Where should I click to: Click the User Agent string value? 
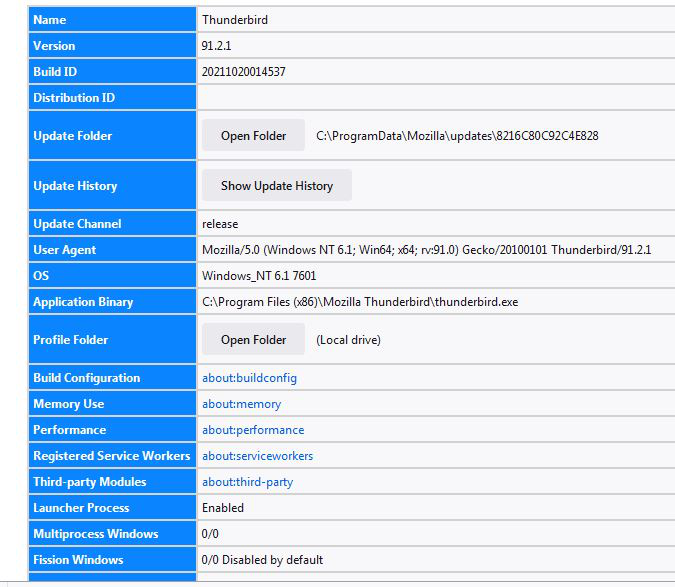click(427, 250)
